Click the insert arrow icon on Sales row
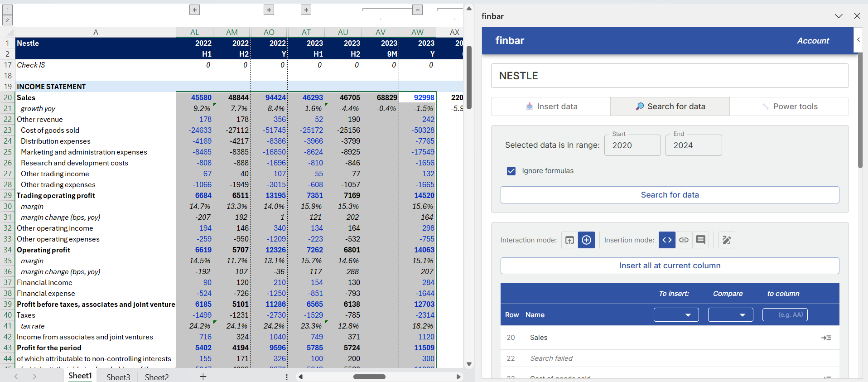Screen dimensions: 868x382 (x=826, y=338)
